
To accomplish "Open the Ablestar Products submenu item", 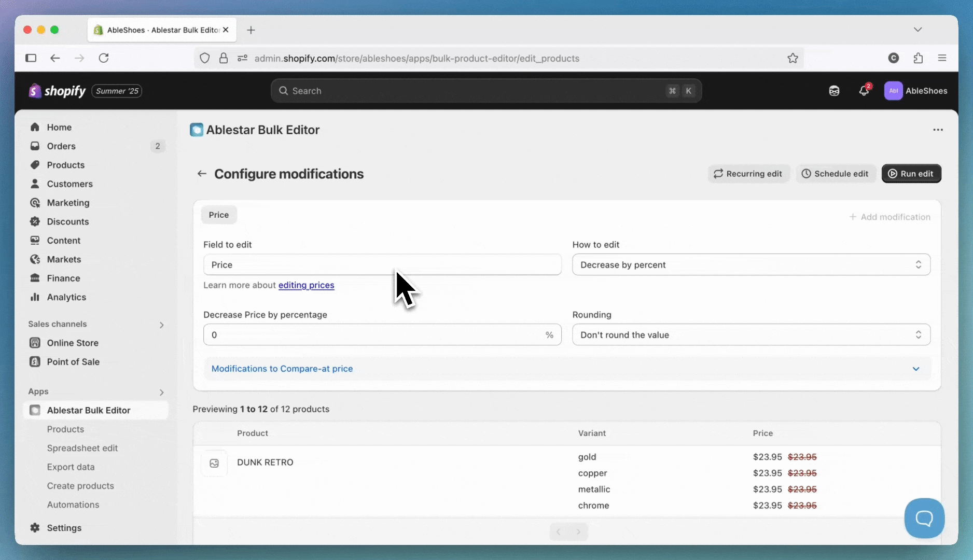I will (x=65, y=429).
